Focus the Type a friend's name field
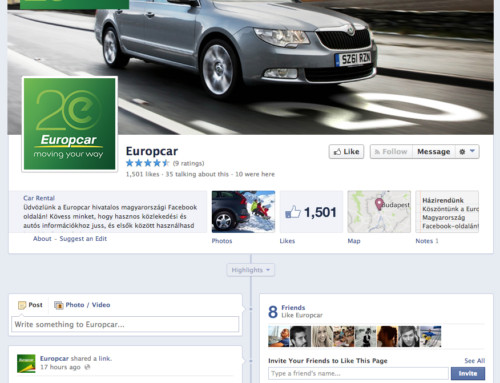This screenshot has height=383, width=500. tap(358, 373)
